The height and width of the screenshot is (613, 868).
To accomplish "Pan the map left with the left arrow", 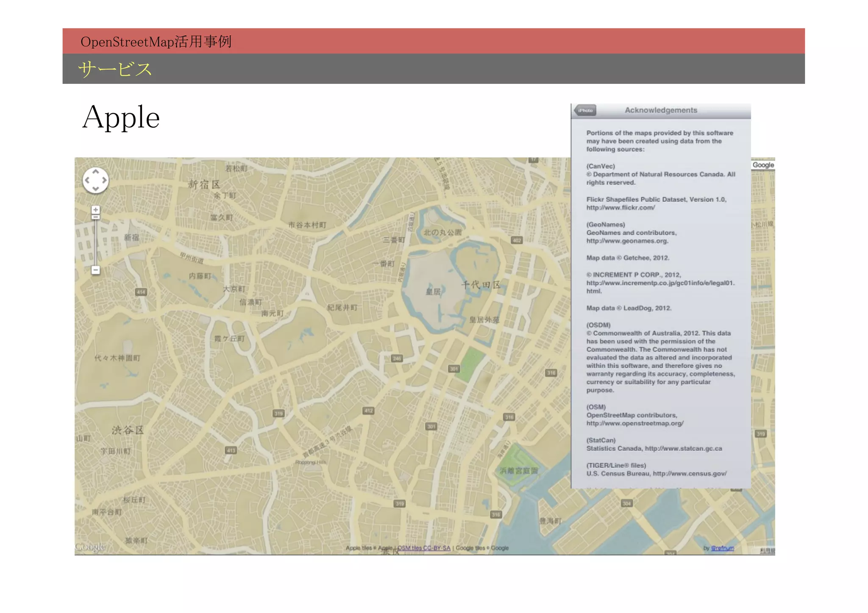I will click(87, 180).
